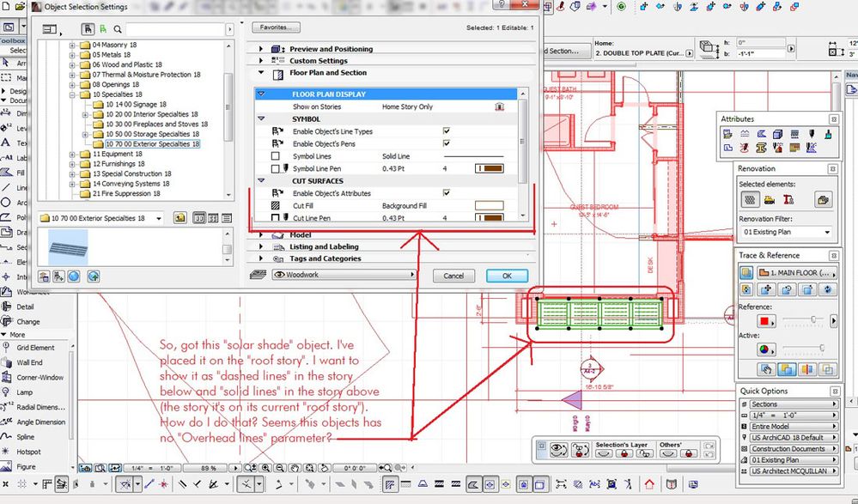Select the Grid Element tool
This screenshot has height=504, width=858.
[x=35, y=348]
